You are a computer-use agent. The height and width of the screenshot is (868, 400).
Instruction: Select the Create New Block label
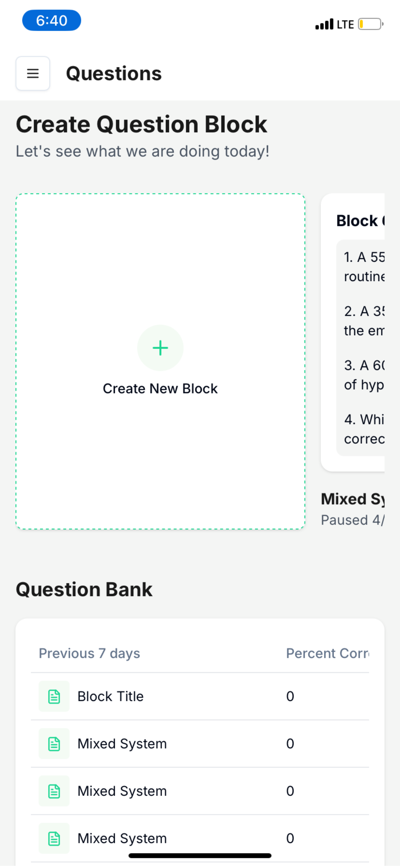pos(160,388)
